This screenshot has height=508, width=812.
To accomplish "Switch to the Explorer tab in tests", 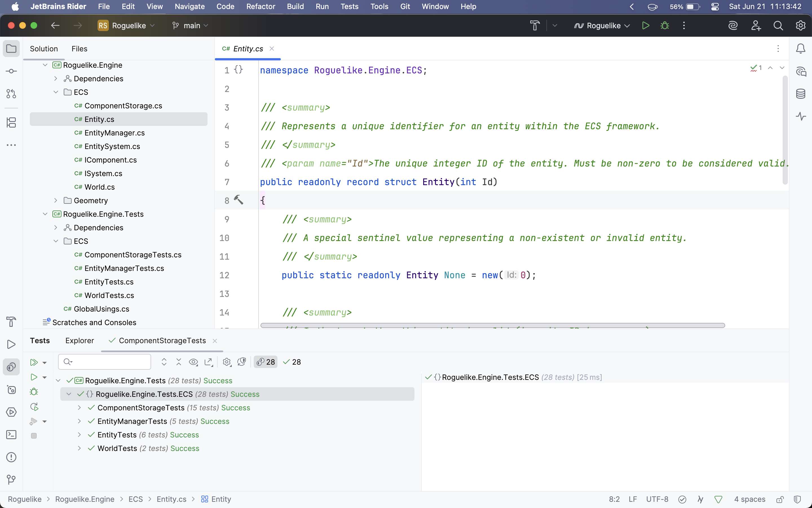I will pos(80,341).
